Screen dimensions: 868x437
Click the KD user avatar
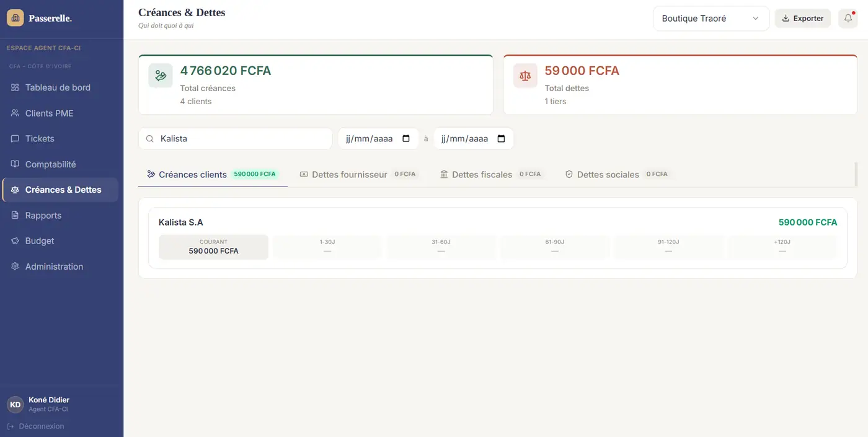pos(15,404)
